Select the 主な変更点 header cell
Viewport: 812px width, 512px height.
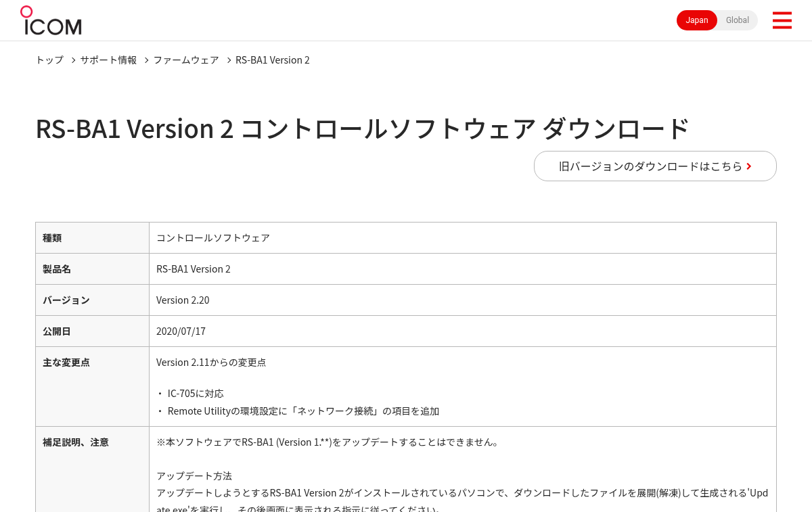pos(92,386)
